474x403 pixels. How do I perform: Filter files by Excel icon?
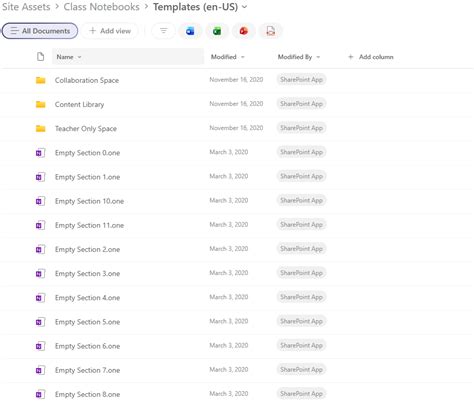(217, 31)
